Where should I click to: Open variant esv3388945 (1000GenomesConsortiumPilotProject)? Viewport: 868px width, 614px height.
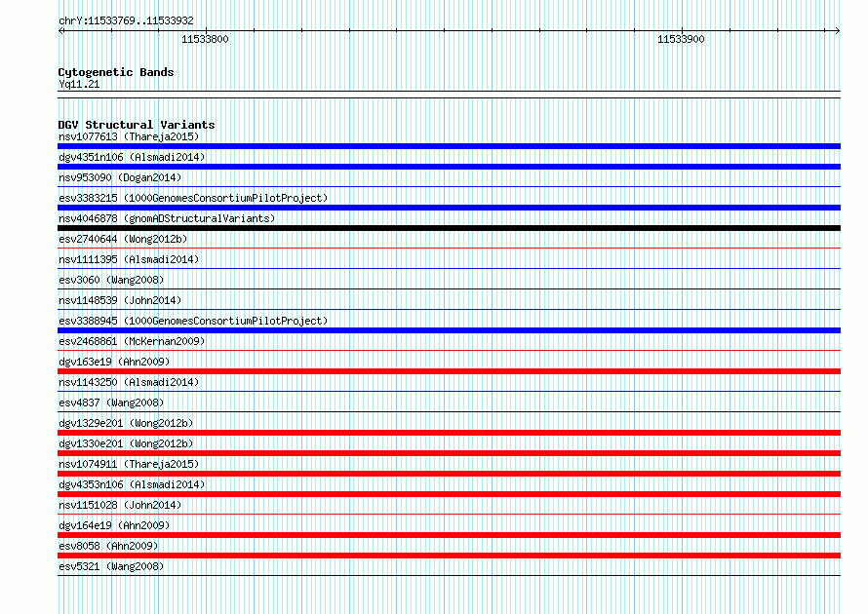[193, 321]
